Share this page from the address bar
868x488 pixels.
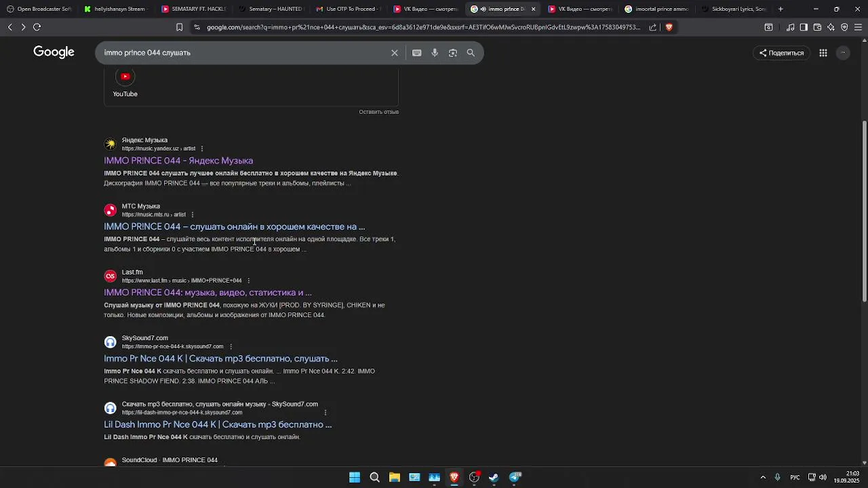[652, 27]
